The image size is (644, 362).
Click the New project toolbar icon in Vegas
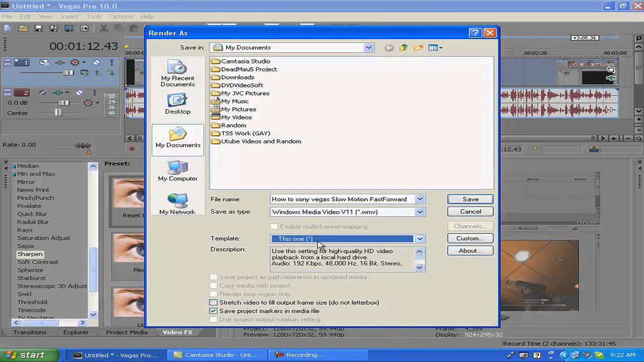[8, 29]
